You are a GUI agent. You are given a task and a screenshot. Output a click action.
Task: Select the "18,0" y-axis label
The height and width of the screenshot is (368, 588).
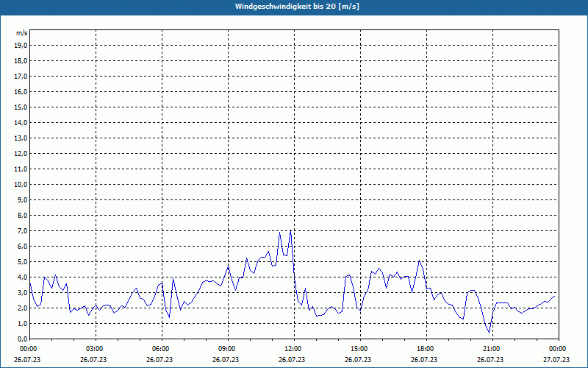click(21, 61)
